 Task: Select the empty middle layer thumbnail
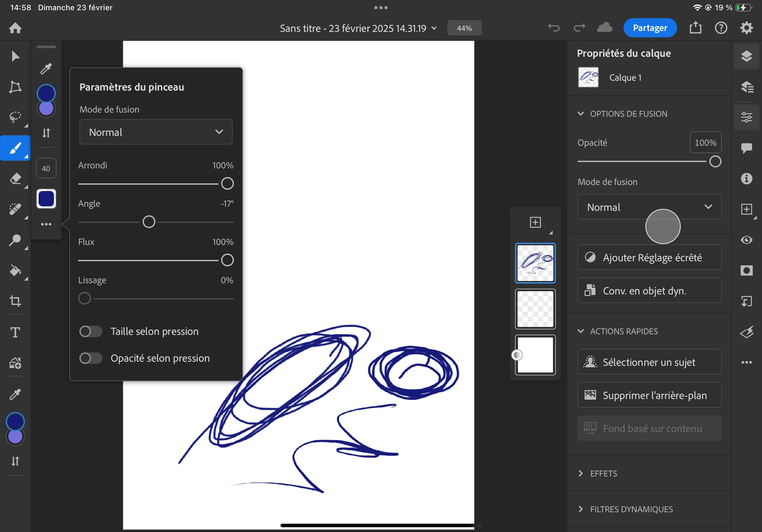click(535, 309)
